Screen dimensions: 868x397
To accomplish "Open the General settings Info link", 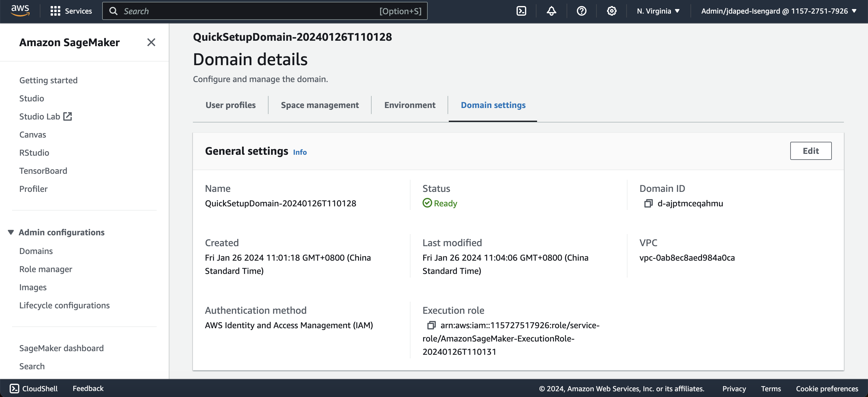I will pyautogui.click(x=300, y=152).
